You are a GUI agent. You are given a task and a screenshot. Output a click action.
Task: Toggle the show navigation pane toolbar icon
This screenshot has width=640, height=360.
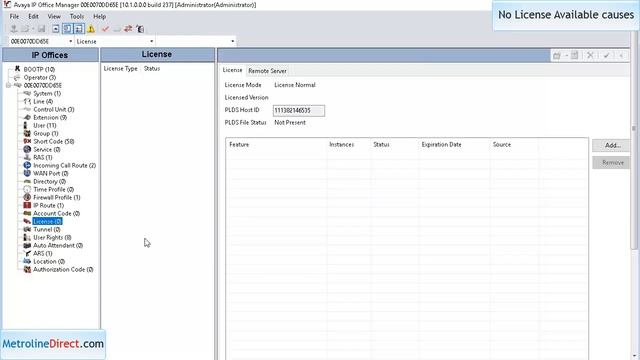click(x=67, y=29)
